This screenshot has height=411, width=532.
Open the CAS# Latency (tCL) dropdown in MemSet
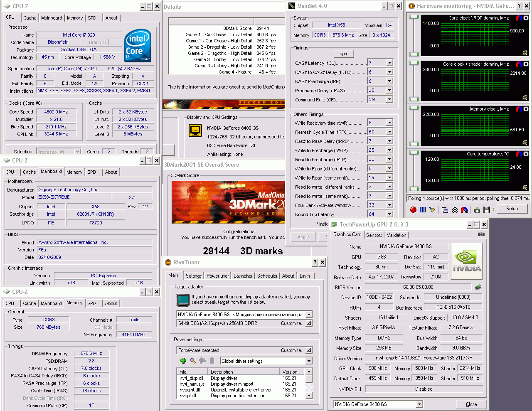pyautogui.click(x=389, y=63)
